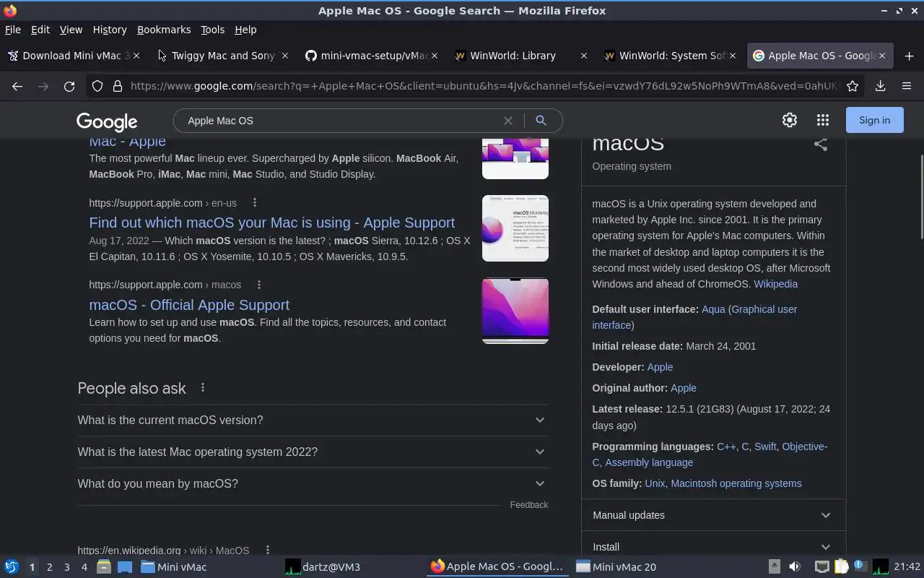The image size is (924, 578).
Task: Click the Developer Apple link
Action: pyautogui.click(x=660, y=367)
